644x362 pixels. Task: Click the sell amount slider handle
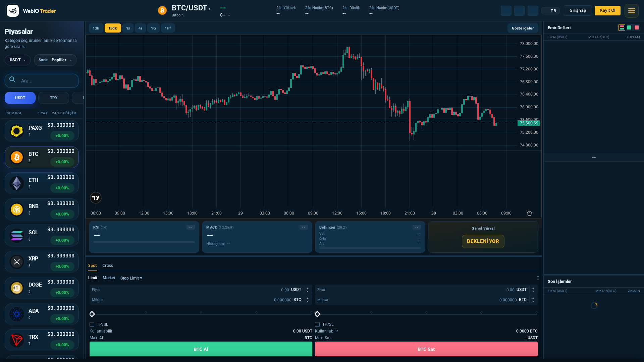(x=318, y=314)
